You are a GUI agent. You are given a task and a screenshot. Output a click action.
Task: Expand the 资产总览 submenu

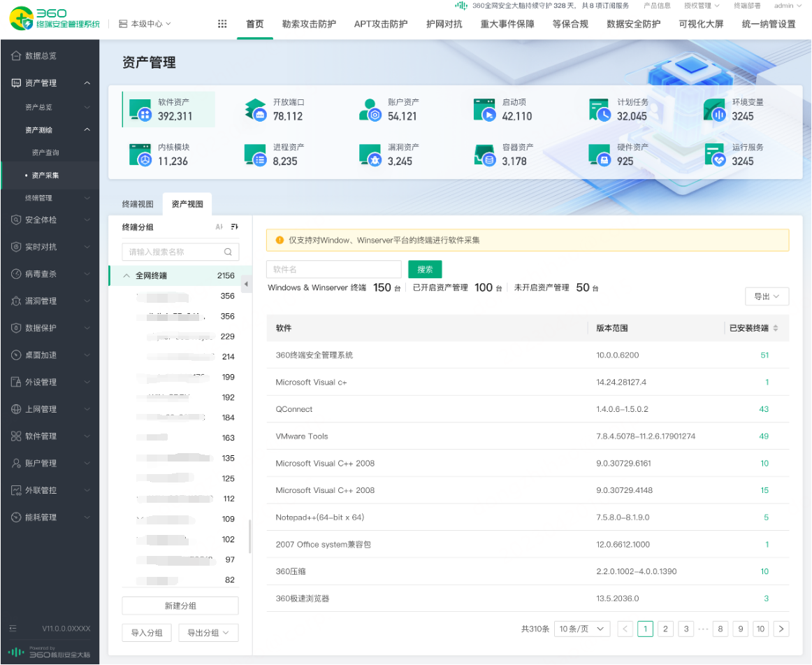click(87, 107)
